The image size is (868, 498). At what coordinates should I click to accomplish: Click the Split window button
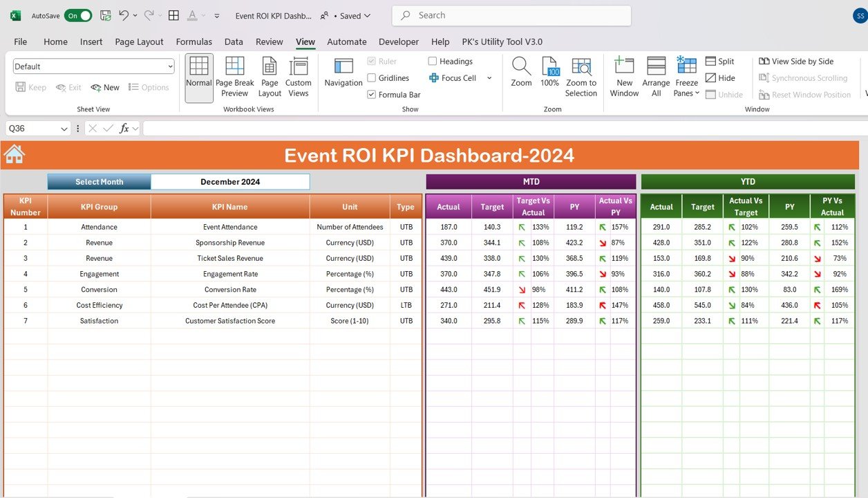tap(720, 62)
